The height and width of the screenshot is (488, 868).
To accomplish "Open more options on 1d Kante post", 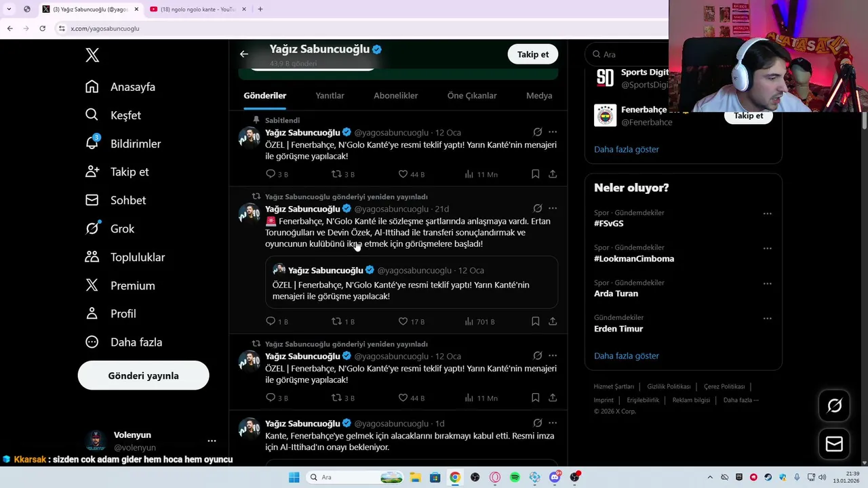I will (x=553, y=424).
